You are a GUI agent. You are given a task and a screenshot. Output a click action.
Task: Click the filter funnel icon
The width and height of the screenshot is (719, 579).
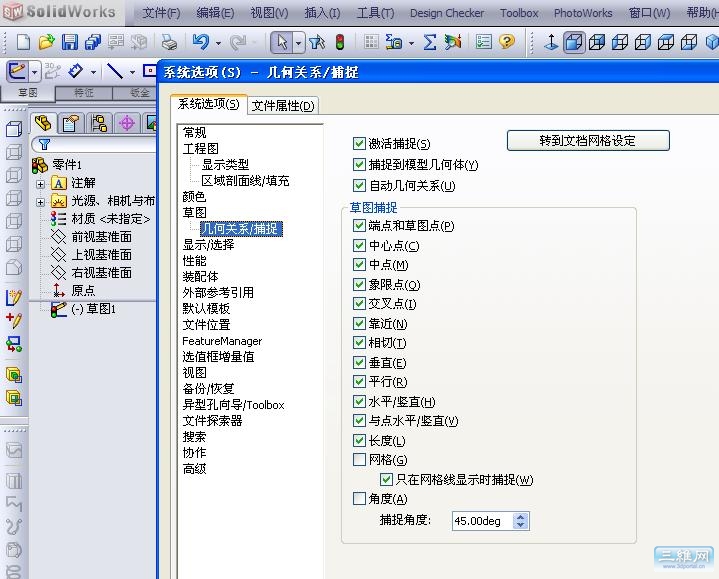point(44,145)
